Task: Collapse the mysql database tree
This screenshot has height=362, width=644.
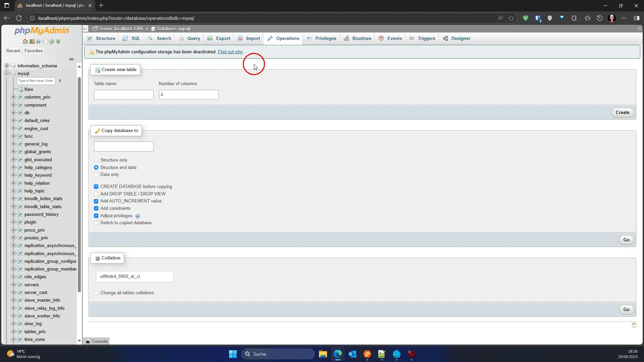Action: [x=7, y=73]
